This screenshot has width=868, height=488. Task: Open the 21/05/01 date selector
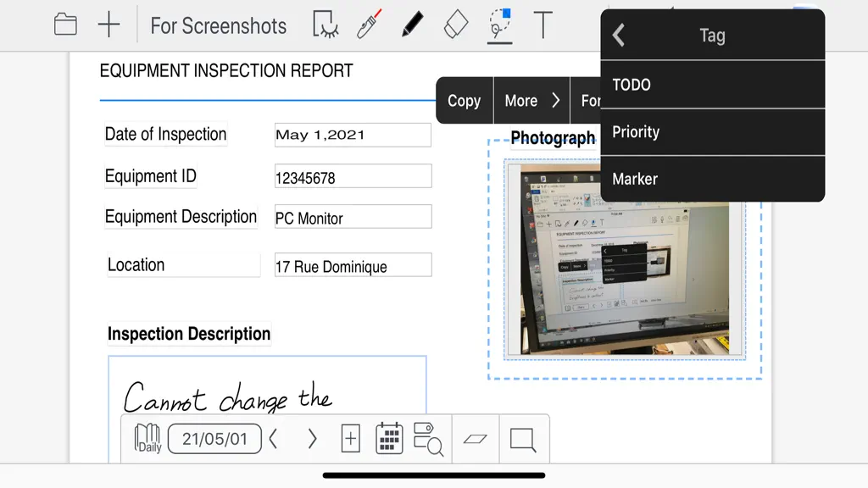[x=214, y=439]
